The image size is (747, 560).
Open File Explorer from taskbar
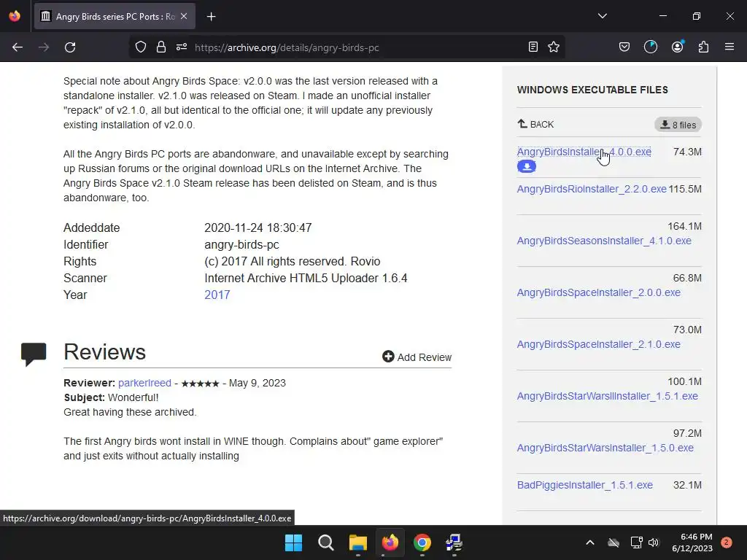[x=357, y=542]
